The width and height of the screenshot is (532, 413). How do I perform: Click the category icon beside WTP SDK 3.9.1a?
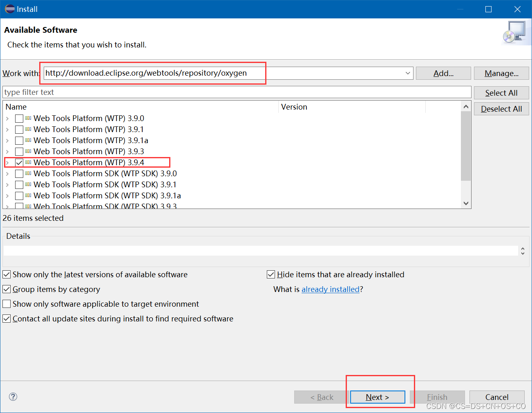[x=28, y=195]
